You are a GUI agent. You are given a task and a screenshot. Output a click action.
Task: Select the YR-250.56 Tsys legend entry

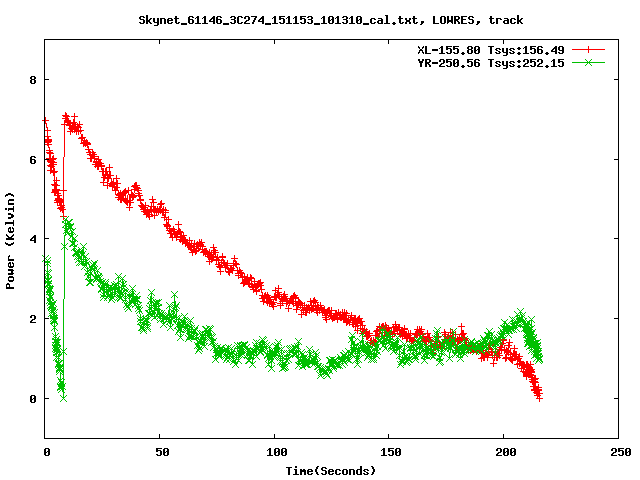tap(491, 62)
